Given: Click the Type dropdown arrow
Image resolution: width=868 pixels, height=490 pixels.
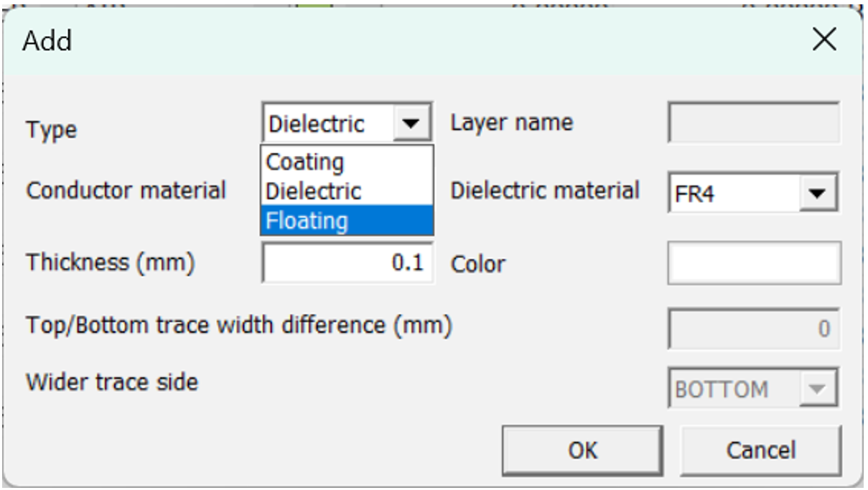Looking at the screenshot, I should [x=412, y=124].
